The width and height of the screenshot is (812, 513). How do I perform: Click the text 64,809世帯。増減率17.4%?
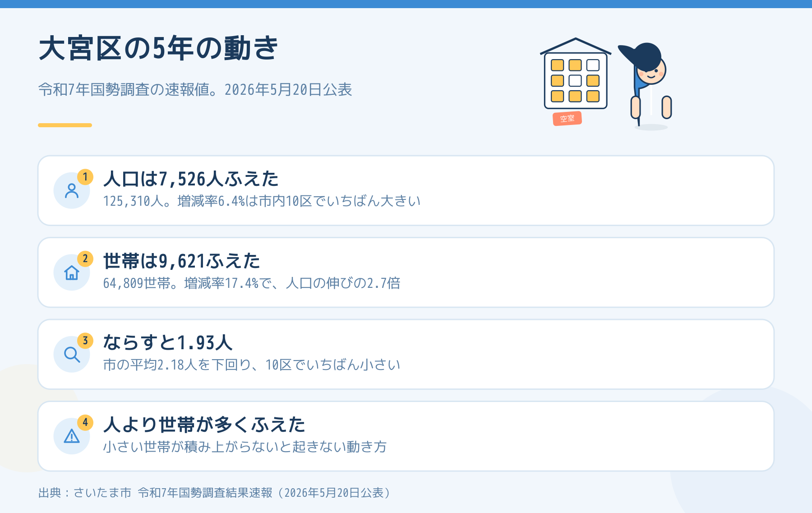point(181,283)
